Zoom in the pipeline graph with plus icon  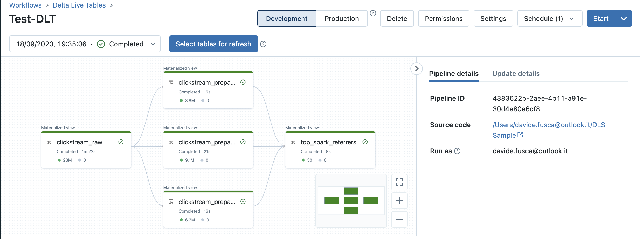(399, 201)
